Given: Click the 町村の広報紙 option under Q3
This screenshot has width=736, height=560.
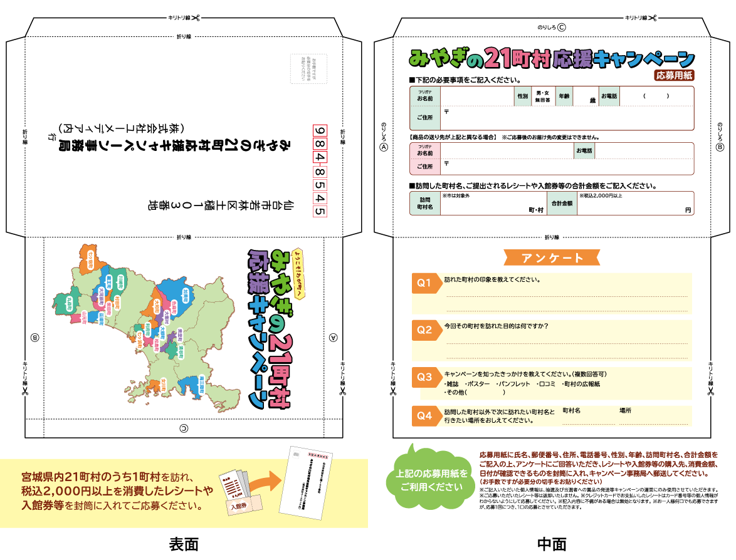Looking at the screenshot, I should [580, 383].
